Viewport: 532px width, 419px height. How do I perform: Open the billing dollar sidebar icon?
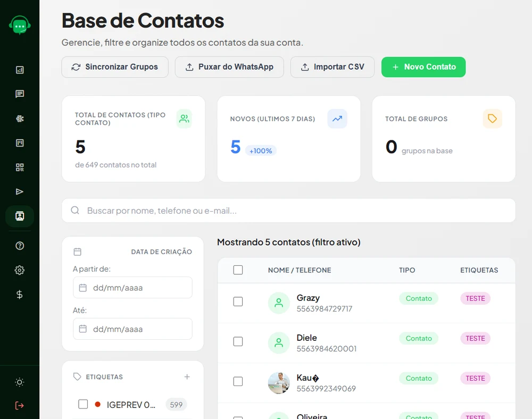point(20,294)
